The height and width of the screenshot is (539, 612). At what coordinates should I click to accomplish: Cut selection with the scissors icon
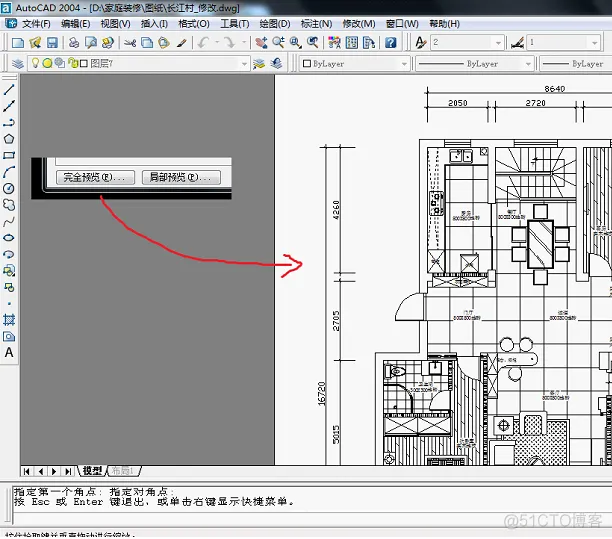tap(130, 43)
